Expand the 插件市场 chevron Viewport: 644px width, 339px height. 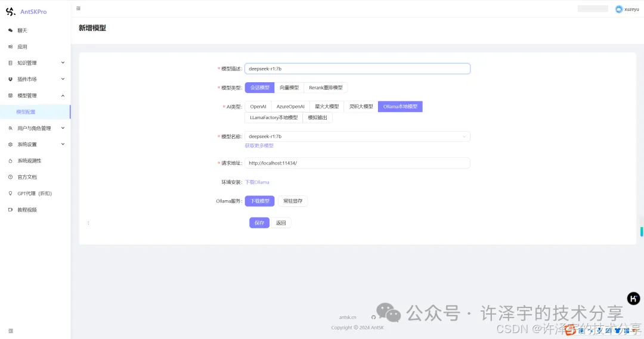(63, 79)
